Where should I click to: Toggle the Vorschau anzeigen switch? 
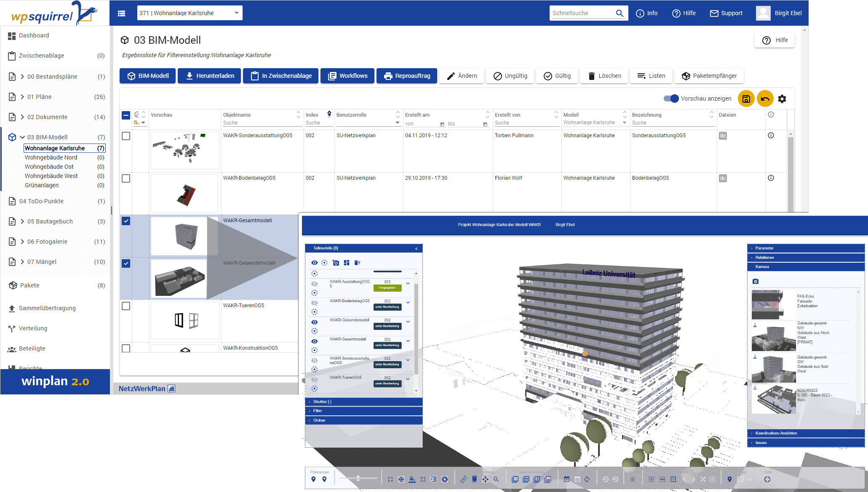671,98
